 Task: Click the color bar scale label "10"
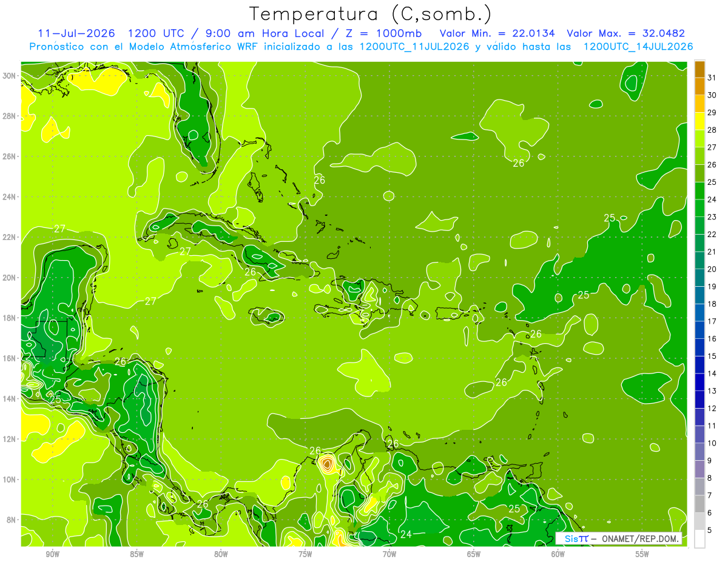pos(712,443)
